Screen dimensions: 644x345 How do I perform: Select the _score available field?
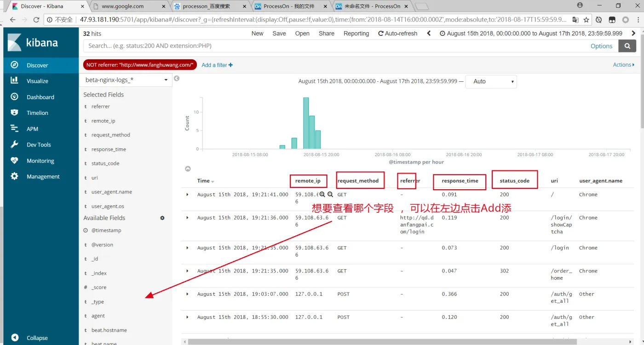coord(99,288)
